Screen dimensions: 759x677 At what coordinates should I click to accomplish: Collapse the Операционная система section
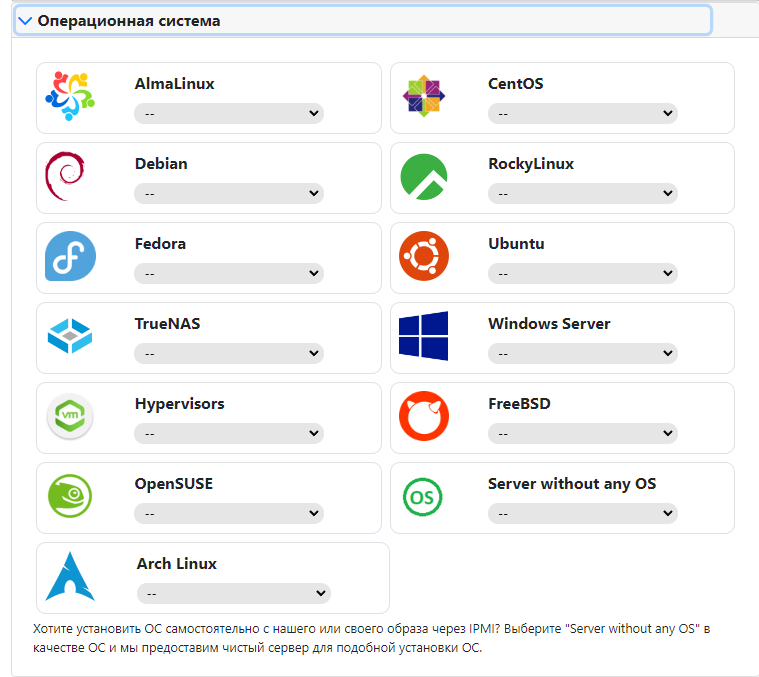(363, 20)
